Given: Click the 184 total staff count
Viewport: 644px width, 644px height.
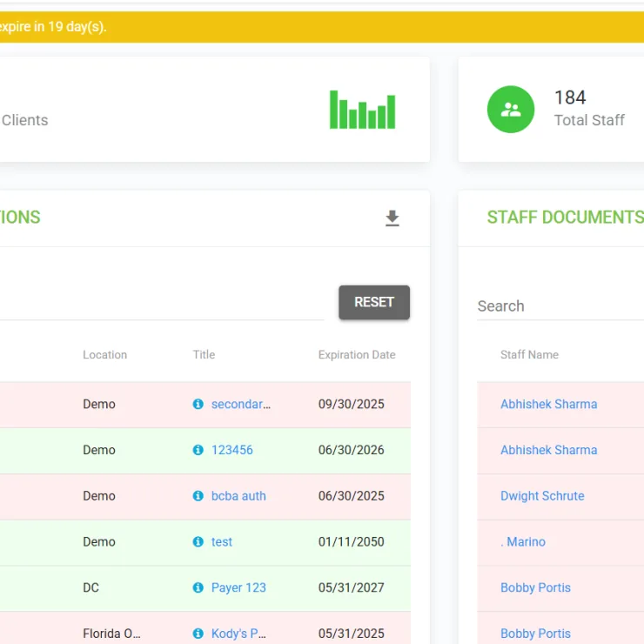Looking at the screenshot, I should 570,97.
